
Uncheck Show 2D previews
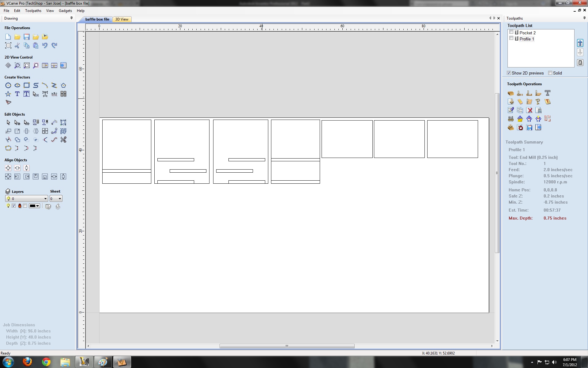click(x=509, y=73)
